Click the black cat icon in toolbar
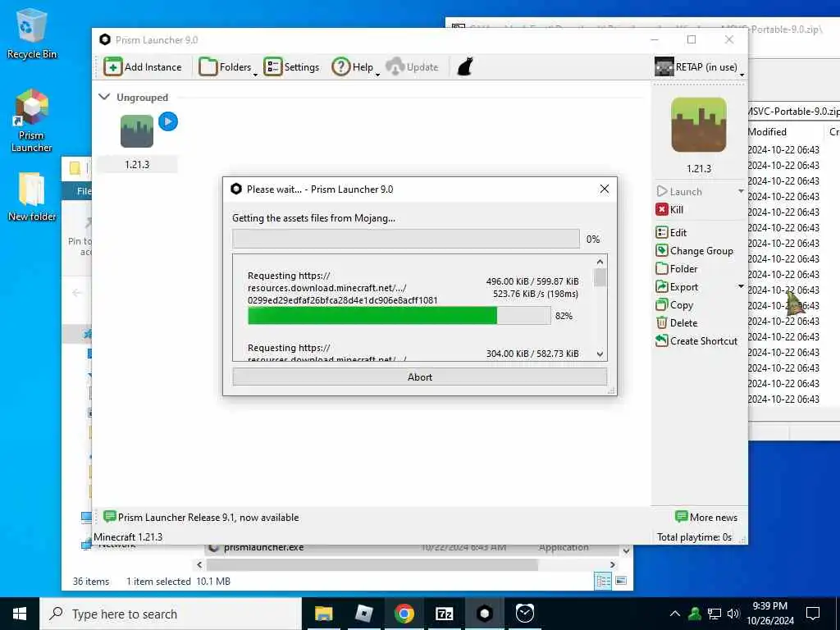The height and width of the screenshot is (630, 840). (x=465, y=67)
